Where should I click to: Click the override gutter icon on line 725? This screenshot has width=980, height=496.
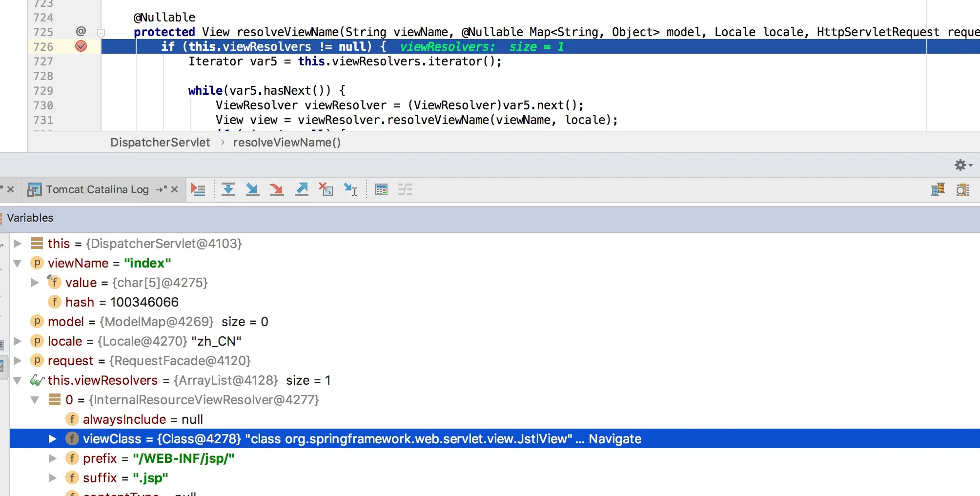click(x=81, y=31)
